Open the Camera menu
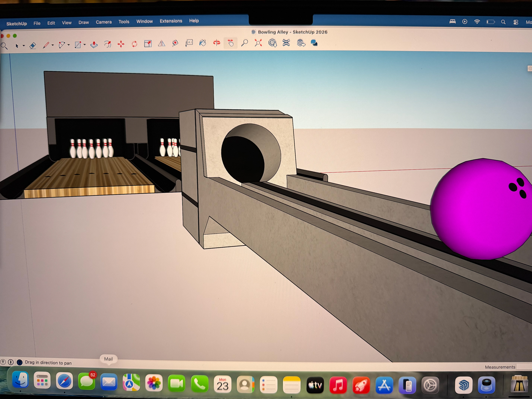The image size is (532, 399). click(104, 22)
